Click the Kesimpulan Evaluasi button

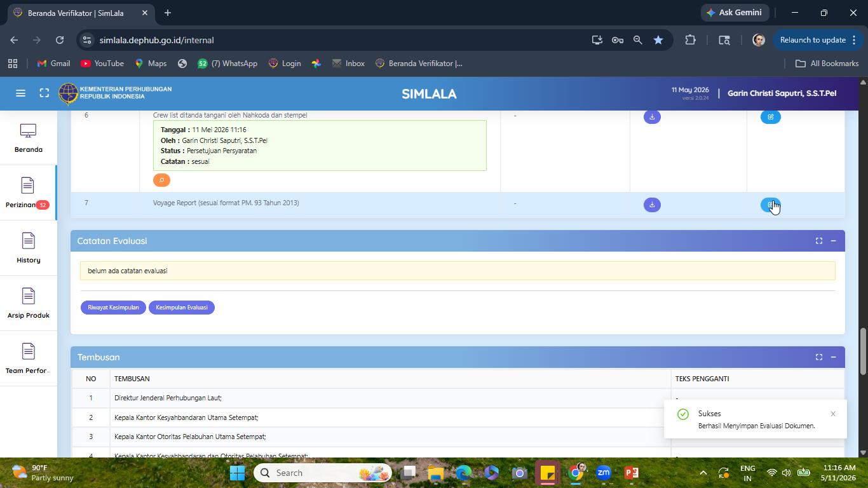coord(182,308)
